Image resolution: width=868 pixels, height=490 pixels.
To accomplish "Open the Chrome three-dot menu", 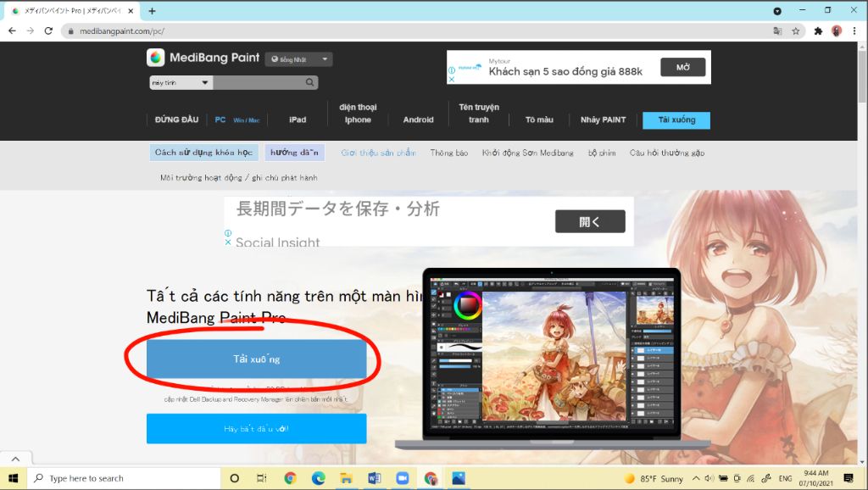I will [x=854, y=31].
